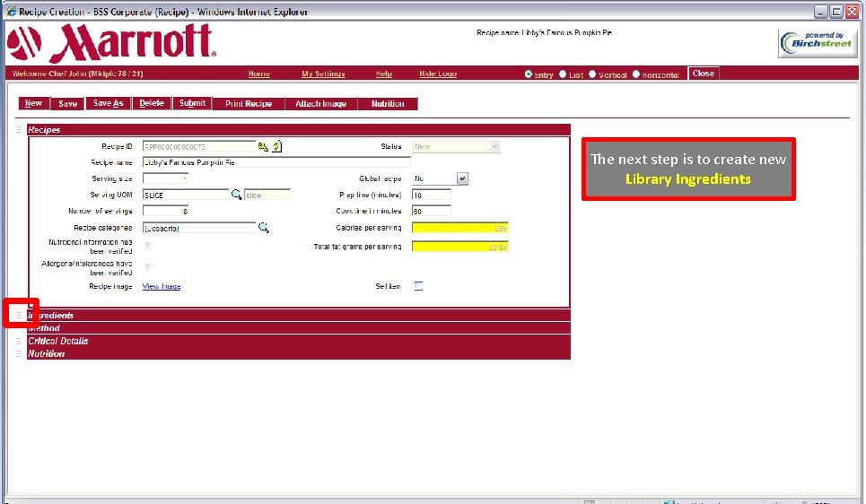
Task: Open the Serving UOM search magnifier
Action: [x=236, y=195]
